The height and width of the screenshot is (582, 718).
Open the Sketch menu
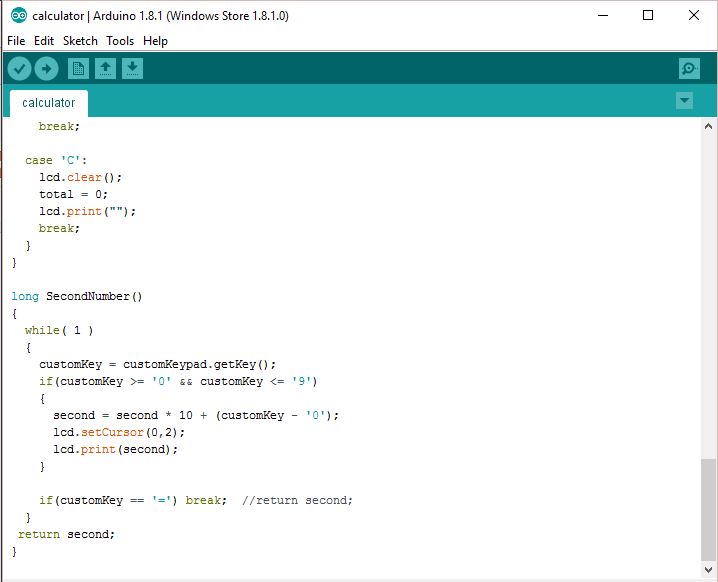pos(80,41)
